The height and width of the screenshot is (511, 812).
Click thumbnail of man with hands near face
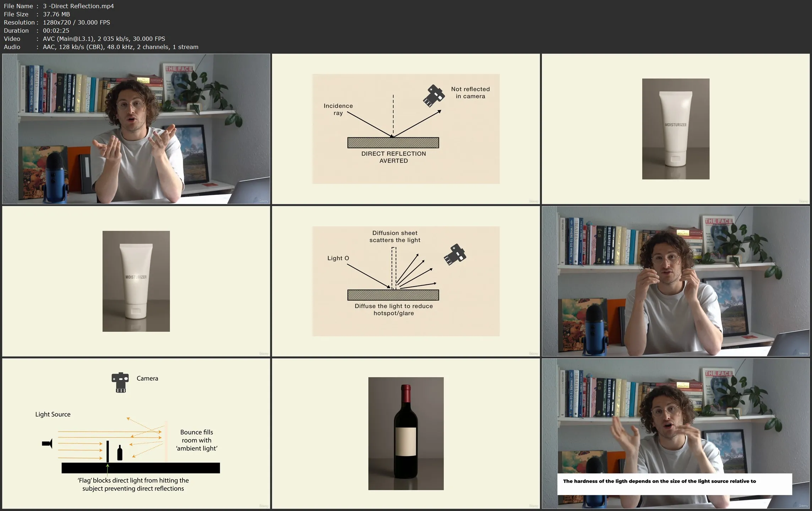(676, 281)
